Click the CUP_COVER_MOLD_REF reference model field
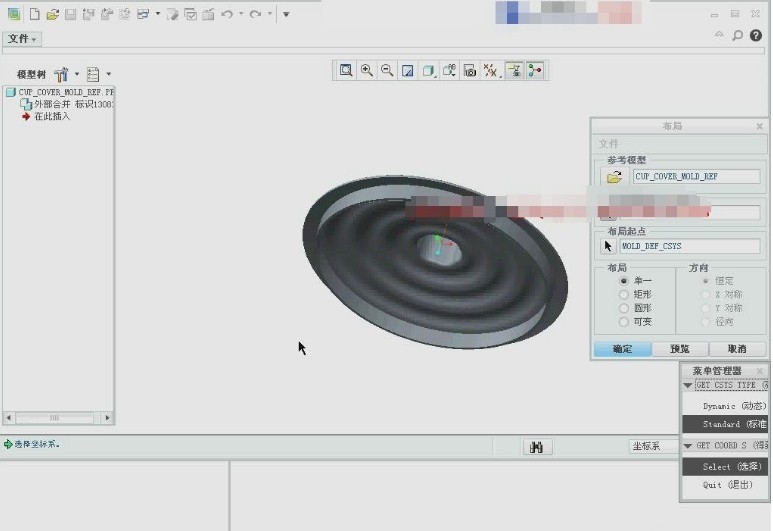This screenshot has height=531, width=773. (697, 177)
